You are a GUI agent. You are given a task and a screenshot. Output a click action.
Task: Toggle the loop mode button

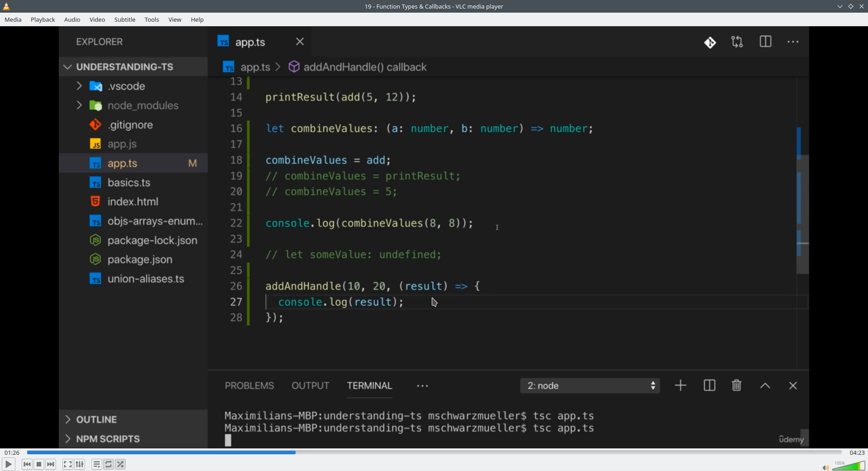pyautogui.click(x=108, y=464)
